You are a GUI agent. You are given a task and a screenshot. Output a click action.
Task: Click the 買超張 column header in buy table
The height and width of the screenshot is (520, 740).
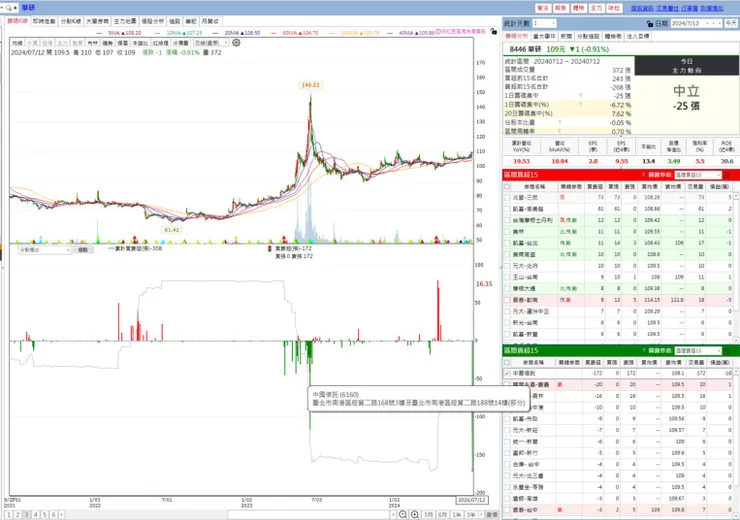click(594, 187)
